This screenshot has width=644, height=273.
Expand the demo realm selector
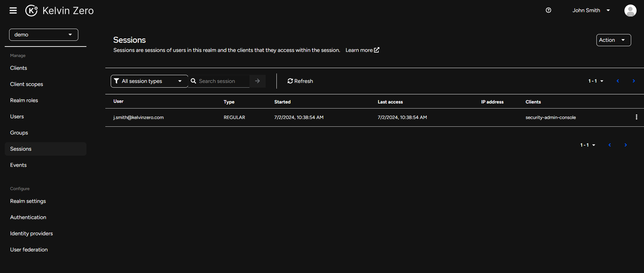point(44,35)
